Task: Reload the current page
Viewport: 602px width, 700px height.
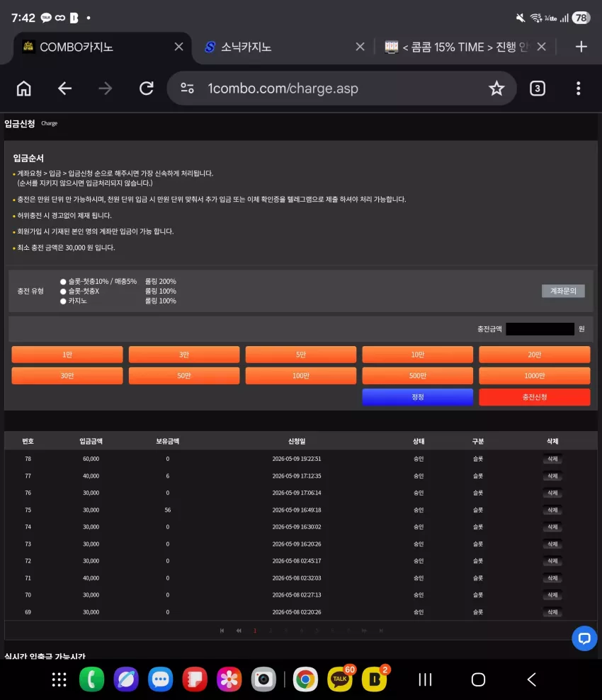Action: (147, 88)
